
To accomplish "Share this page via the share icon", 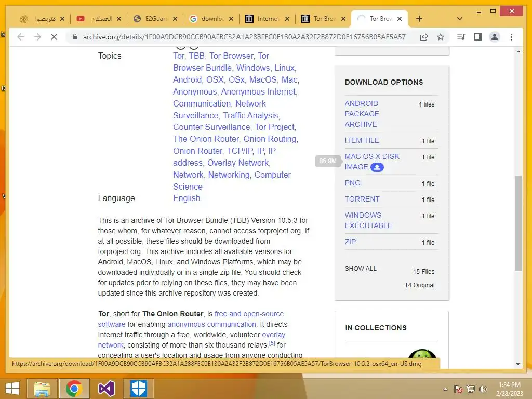I will pyautogui.click(x=424, y=37).
